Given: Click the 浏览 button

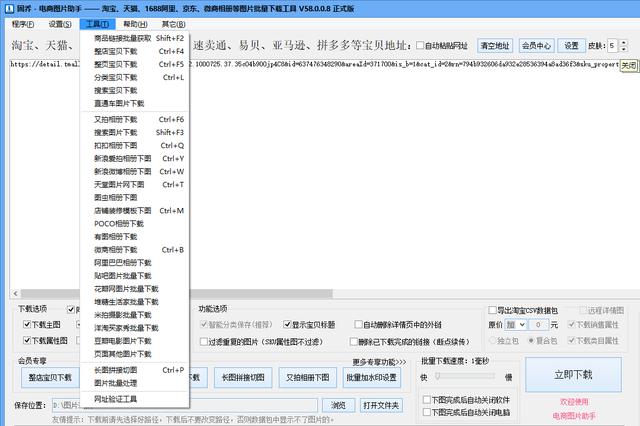Looking at the screenshot, I should point(338,405).
